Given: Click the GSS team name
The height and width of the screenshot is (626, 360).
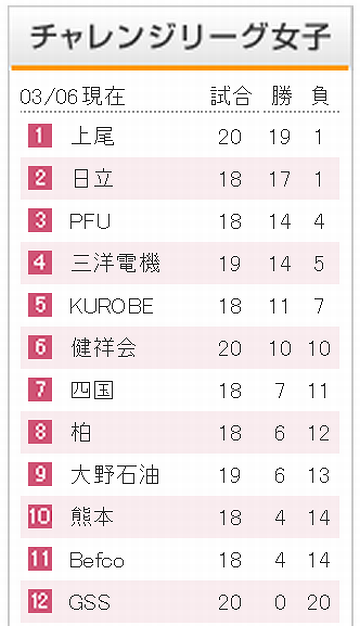Looking at the screenshot, I should click(x=89, y=602).
